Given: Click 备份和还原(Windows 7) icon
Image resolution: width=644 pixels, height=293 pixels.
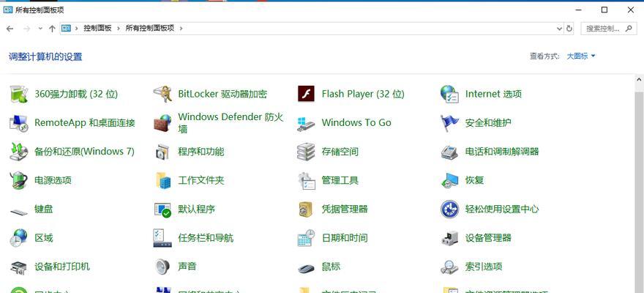Looking at the screenshot, I should click(x=18, y=152).
